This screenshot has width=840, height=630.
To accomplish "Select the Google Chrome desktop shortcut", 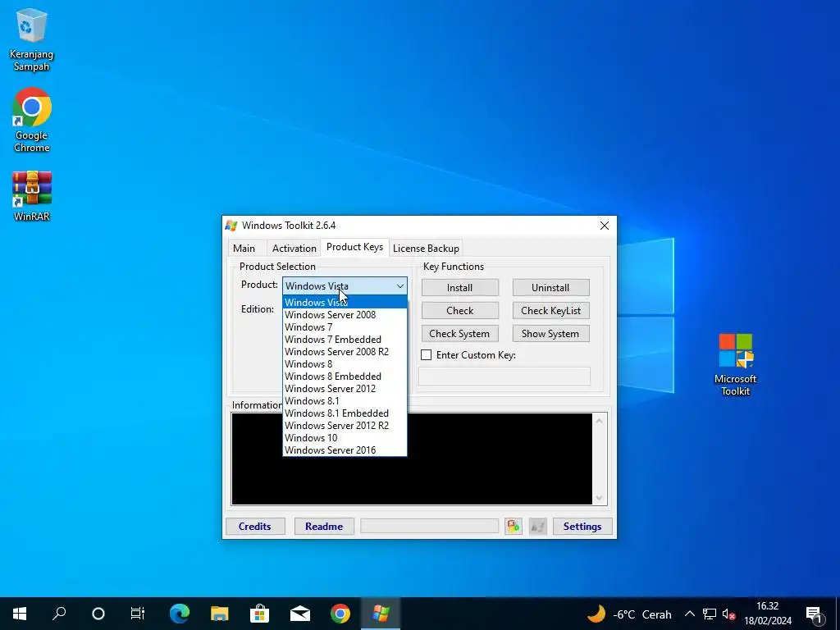I will (x=32, y=120).
